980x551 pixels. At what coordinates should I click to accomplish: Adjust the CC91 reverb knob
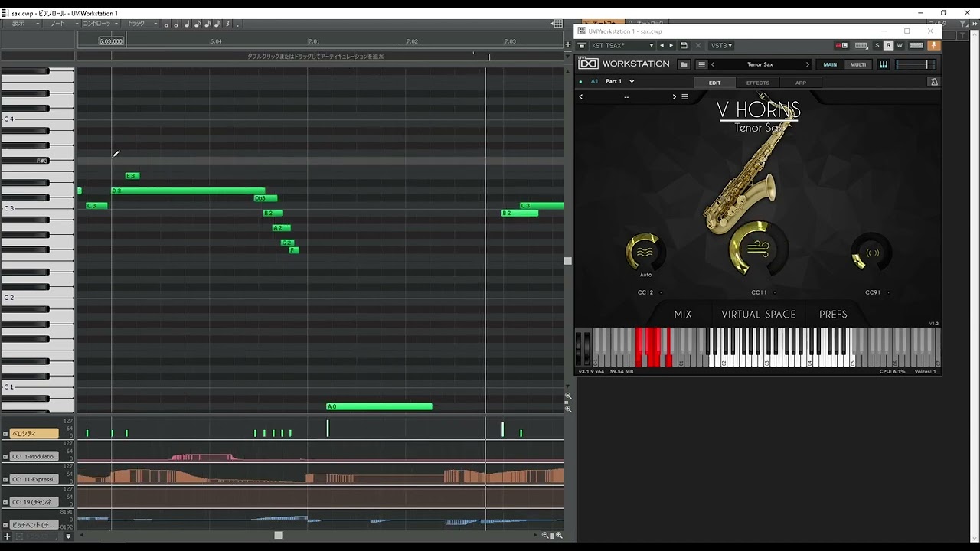(871, 253)
